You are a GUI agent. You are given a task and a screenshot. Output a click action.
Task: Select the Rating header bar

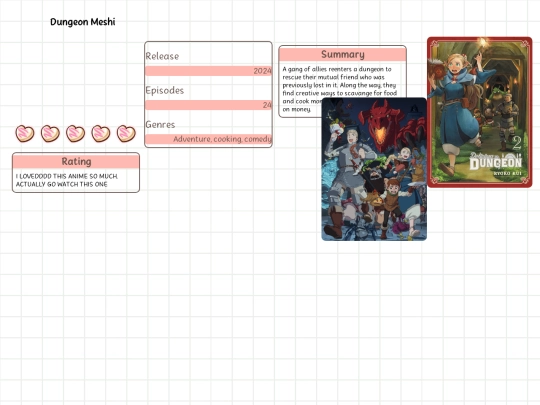[x=76, y=161]
